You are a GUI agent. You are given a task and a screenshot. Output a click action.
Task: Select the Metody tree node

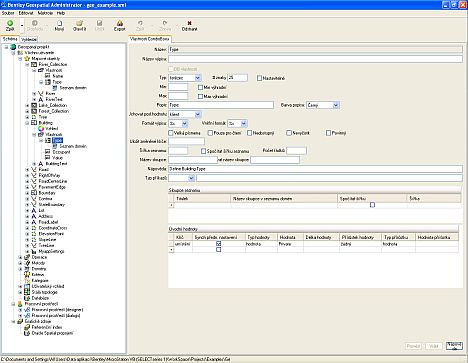[38, 263]
